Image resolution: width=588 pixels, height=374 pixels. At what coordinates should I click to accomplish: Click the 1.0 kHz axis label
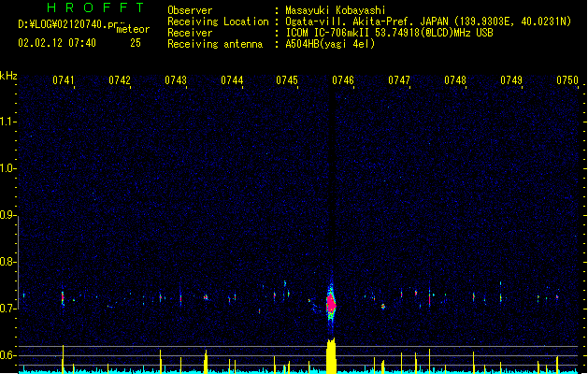[x=7, y=168]
